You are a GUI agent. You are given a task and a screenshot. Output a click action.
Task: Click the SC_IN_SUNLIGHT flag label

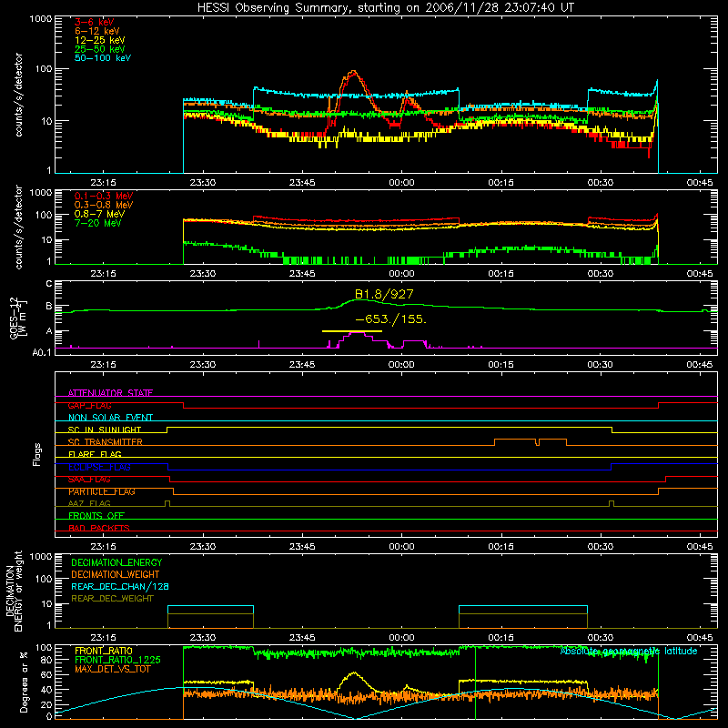pos(105,430)
